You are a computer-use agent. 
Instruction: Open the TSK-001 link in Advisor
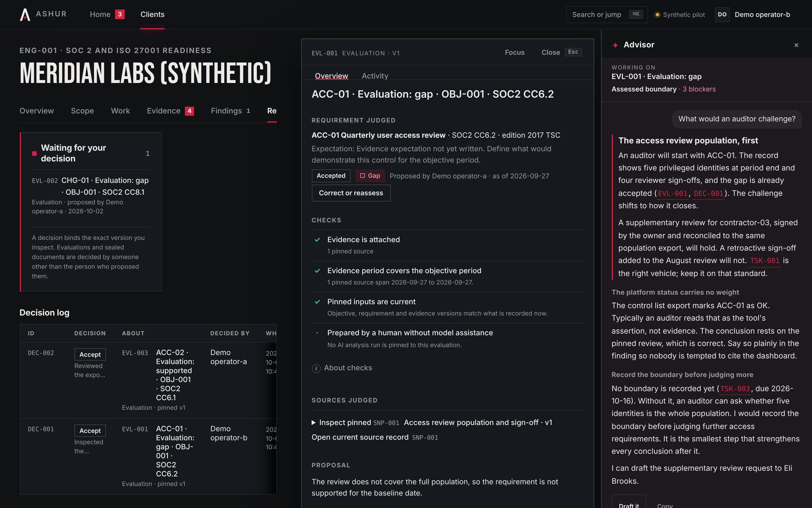(x=765, y=261)
